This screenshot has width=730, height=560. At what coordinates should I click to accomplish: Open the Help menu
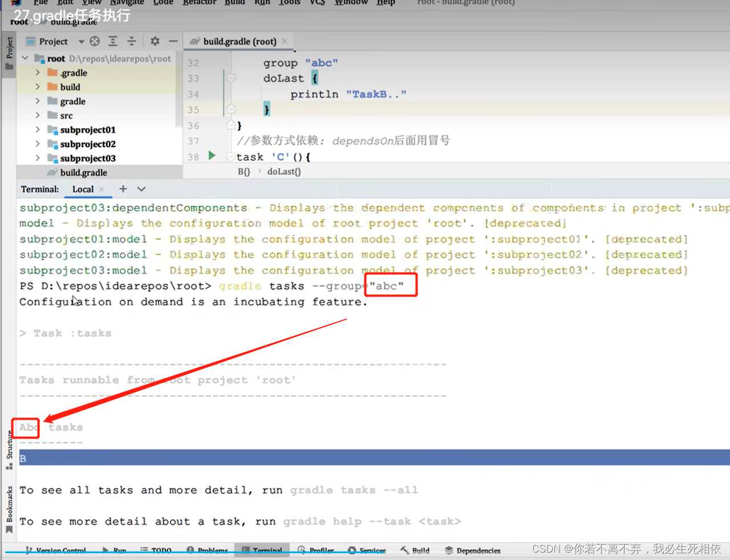[386, 3]
